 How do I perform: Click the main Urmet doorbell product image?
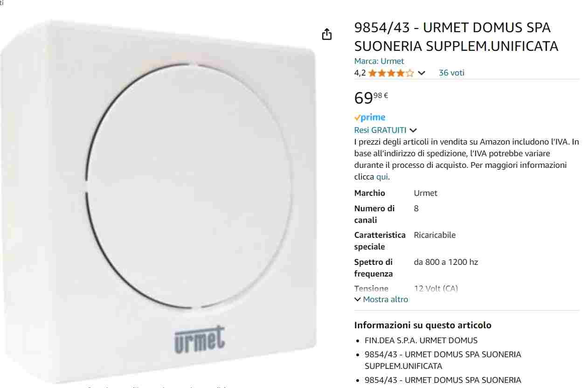[159, 201]
